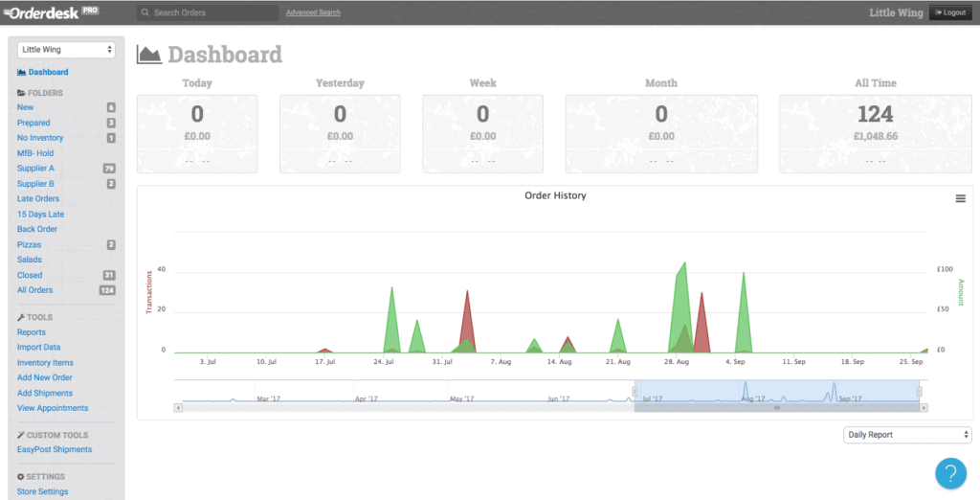The image size is (980, 500).
Task: Click into the Search Orders field
Action: tap(211, 13)
